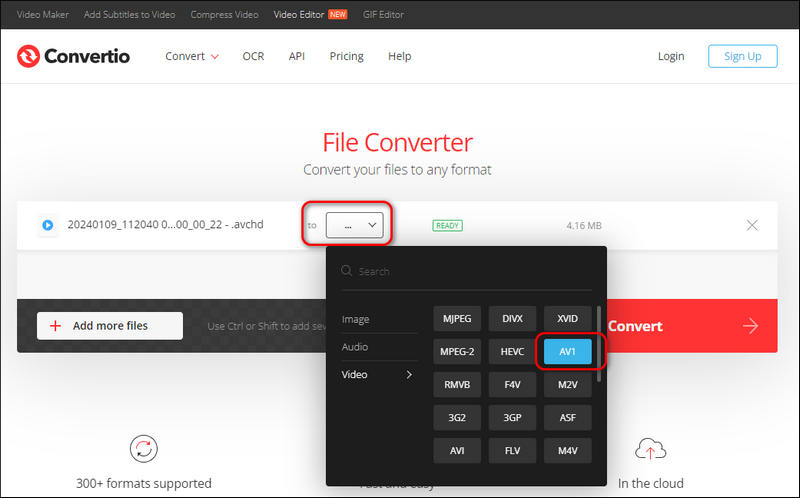Click the arrow icon on Convert button
This screenshot has height=498, width=800.
(750, 326)
